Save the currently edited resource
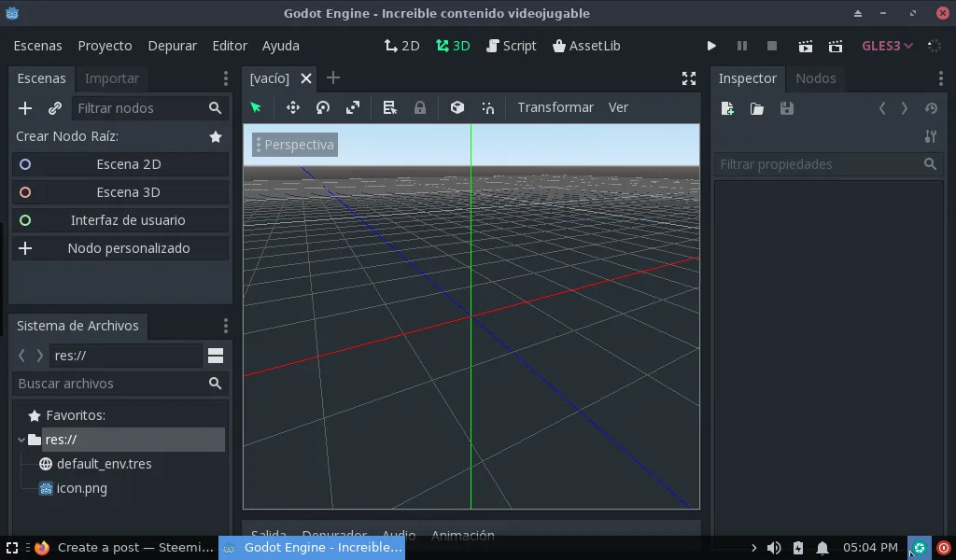The width and height of the screenshot is (956, 560). click(787, 108)
